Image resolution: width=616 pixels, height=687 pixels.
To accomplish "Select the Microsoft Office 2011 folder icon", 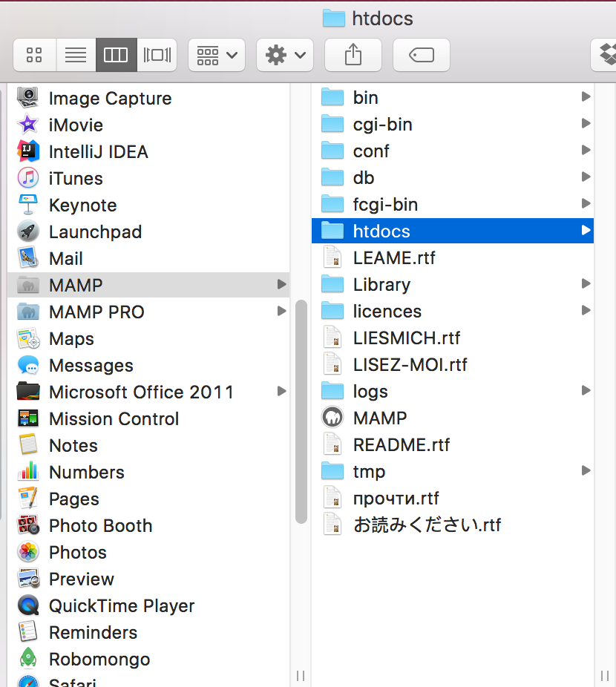I will (28, 392).
